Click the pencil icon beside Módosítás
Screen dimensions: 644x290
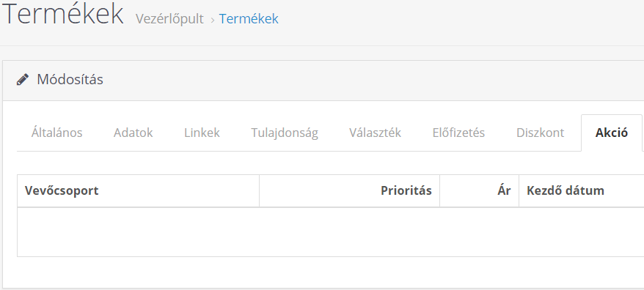pyautogui.click(x=23, y=79)
